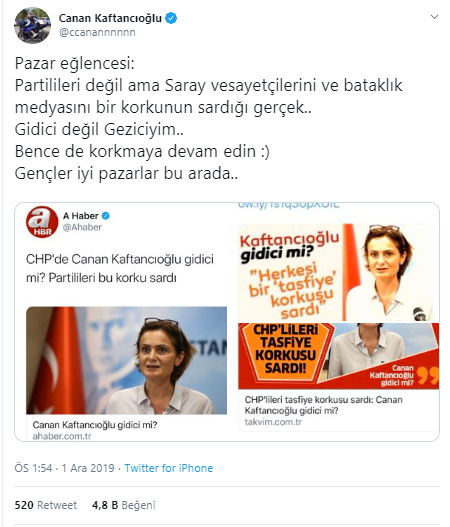
Task: Open the Canan Kaftancıoğlu display name
Action: (x=110, y=18)
